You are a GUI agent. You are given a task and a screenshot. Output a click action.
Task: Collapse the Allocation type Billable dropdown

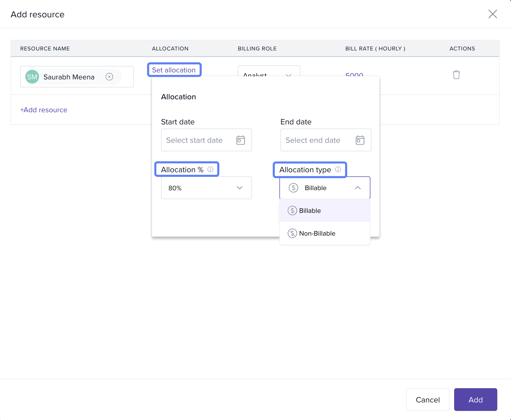(358, 188)
